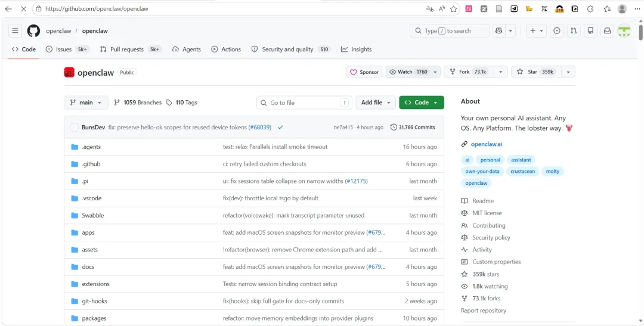Click the Report repository link

(x=484, y=311)
